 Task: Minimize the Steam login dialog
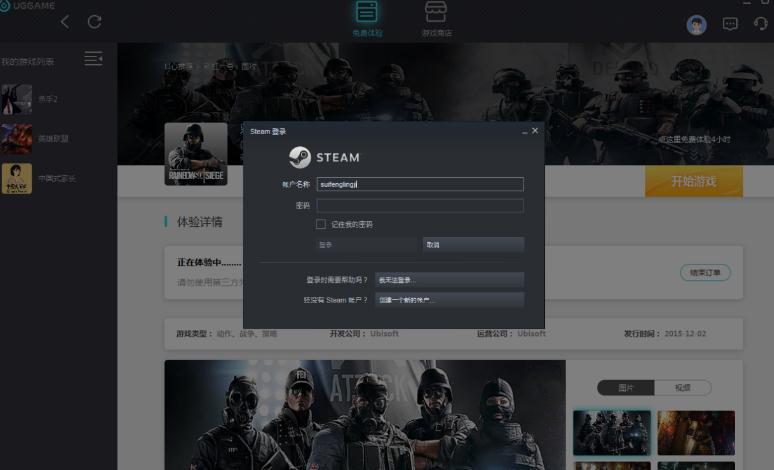click(524, 131)
